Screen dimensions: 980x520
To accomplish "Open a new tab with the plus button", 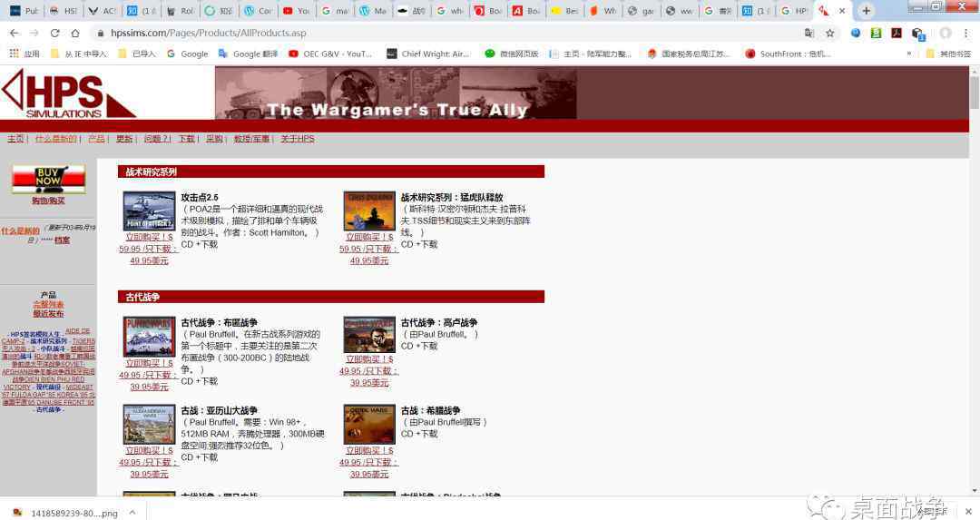I will coord(867,11).
